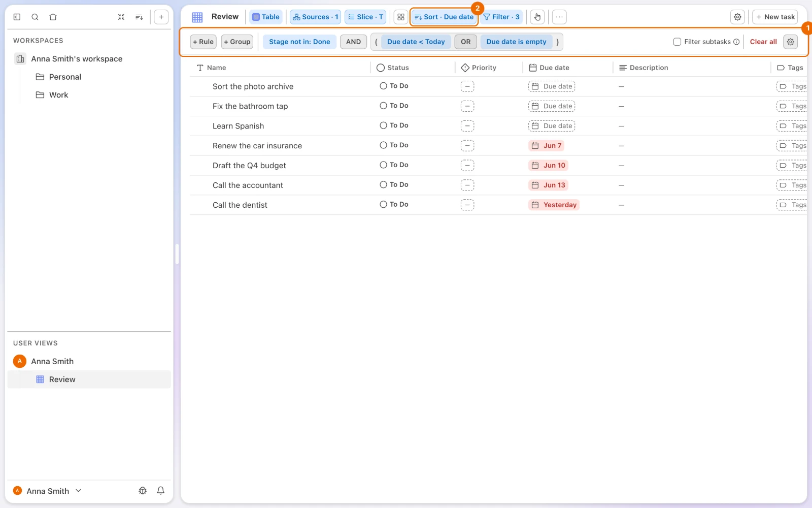Edit the Due date is empty rule
Viewport: 812px width, 508px height.
pyautogui.click(x=516, y=42)
